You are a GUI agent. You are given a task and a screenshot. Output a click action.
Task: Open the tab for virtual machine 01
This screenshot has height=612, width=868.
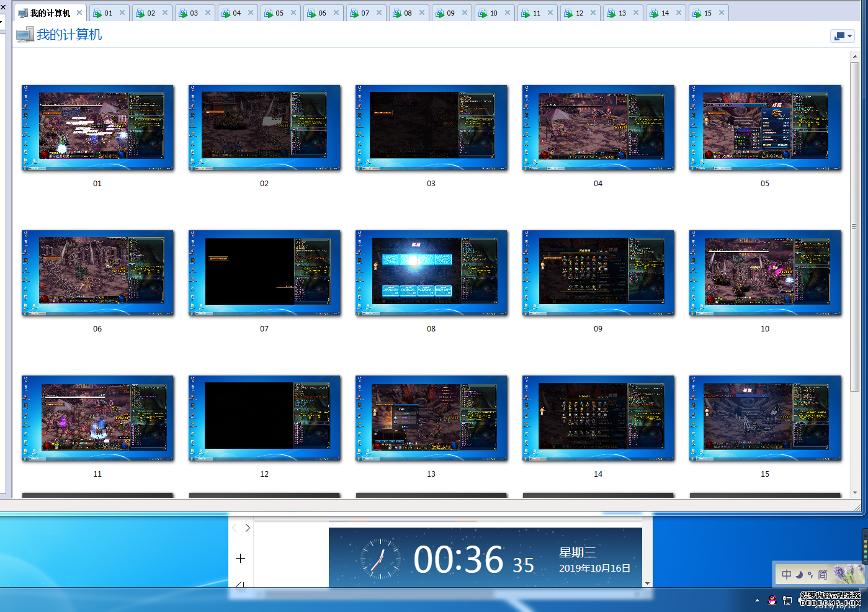pos(109,13)
